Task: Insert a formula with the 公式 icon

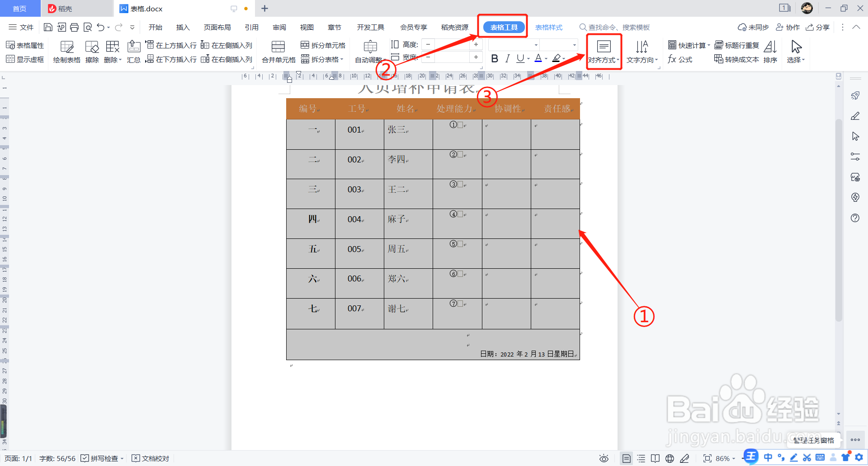Action: coord(681,58)
